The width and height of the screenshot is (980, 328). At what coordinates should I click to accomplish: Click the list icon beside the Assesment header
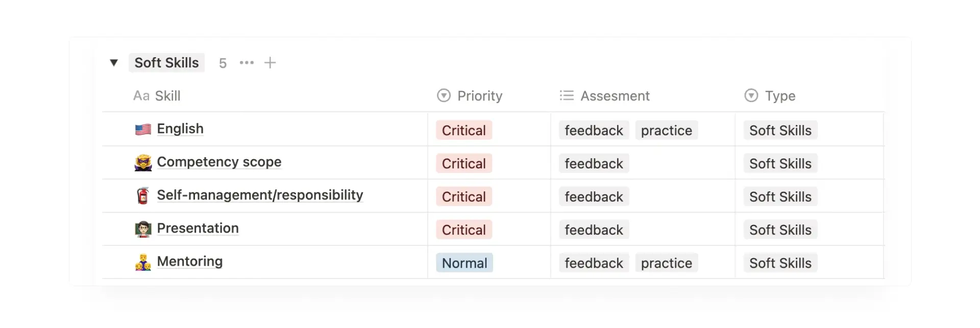tap(566, 95)
